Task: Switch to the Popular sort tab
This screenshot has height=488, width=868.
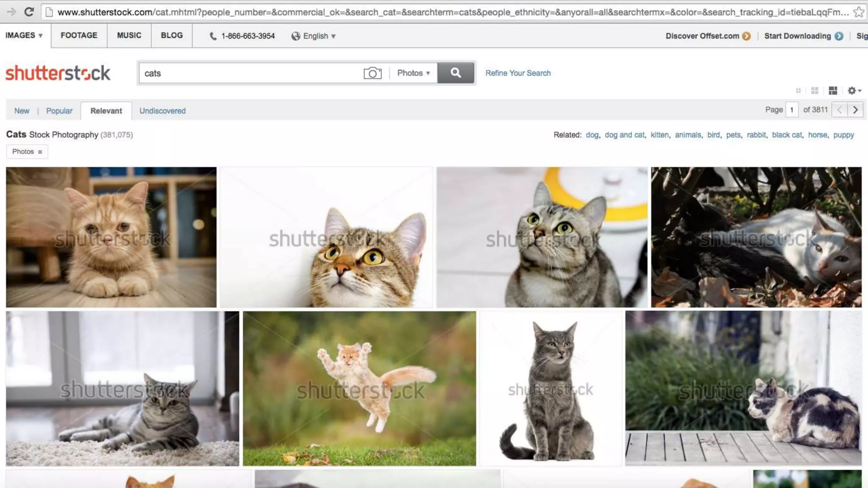Action: tap(59, 111)
